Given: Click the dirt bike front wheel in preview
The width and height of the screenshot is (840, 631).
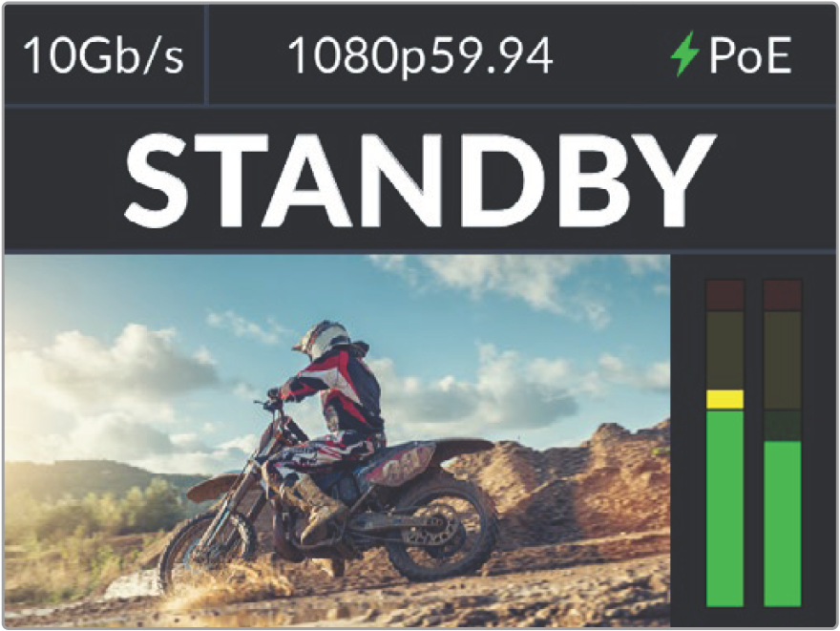Looking at the screenshot, I should [206, 546].
